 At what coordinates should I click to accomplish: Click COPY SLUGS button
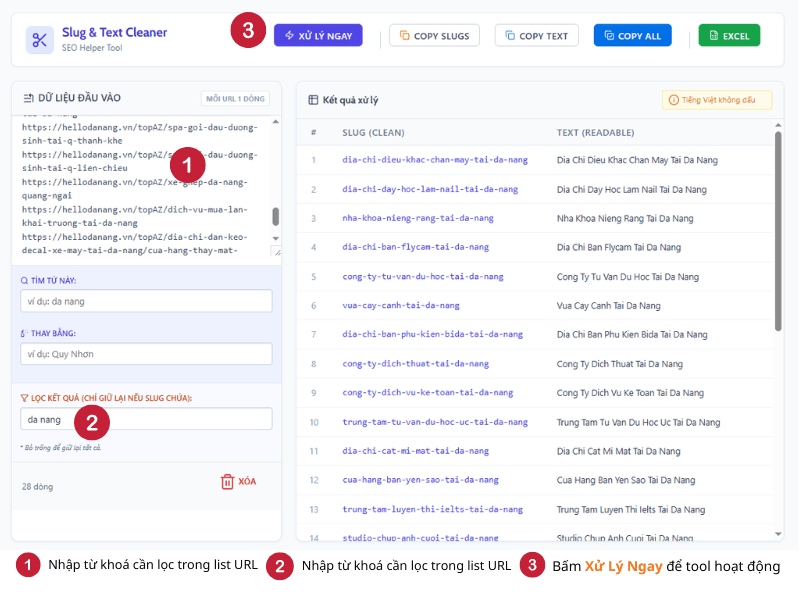[434, 36]
